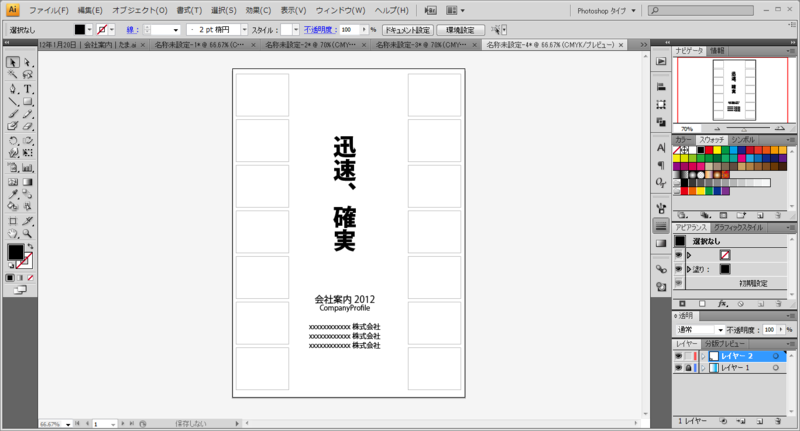
Task: Click 不透明度 link in control bar
Action: [320, 30]
